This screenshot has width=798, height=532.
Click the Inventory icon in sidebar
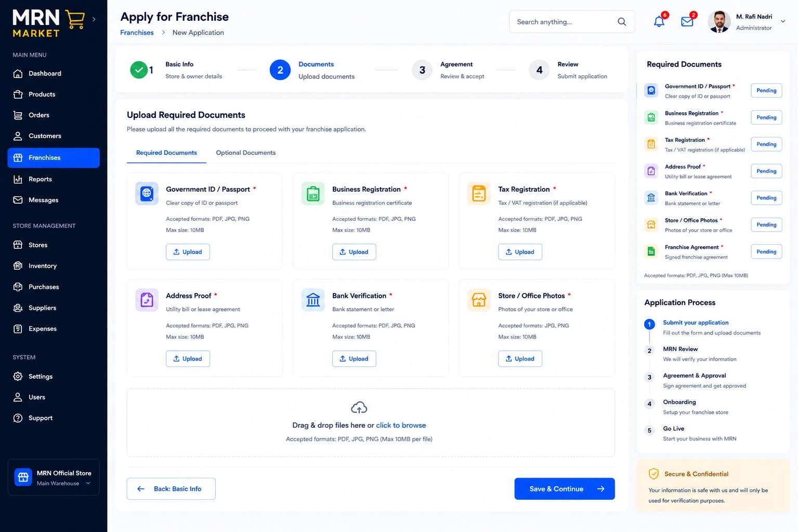click(18, 266)
